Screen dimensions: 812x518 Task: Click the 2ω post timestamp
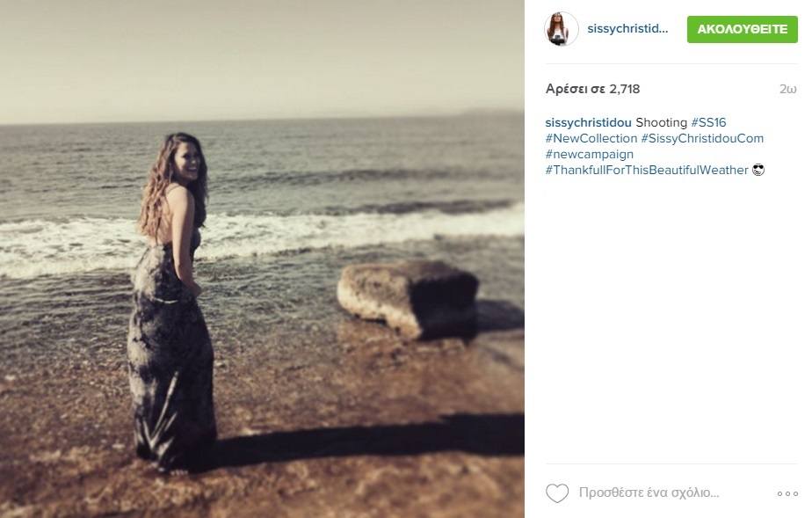[787, 89]
